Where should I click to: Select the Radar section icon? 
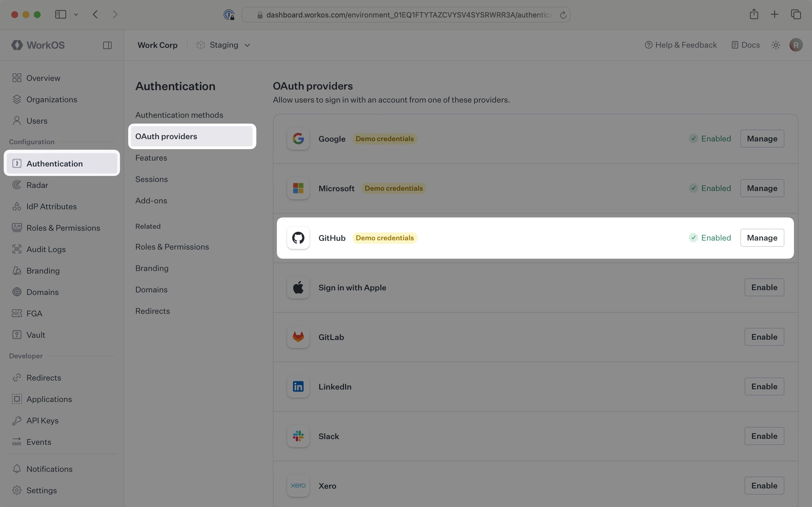point(17,185)
